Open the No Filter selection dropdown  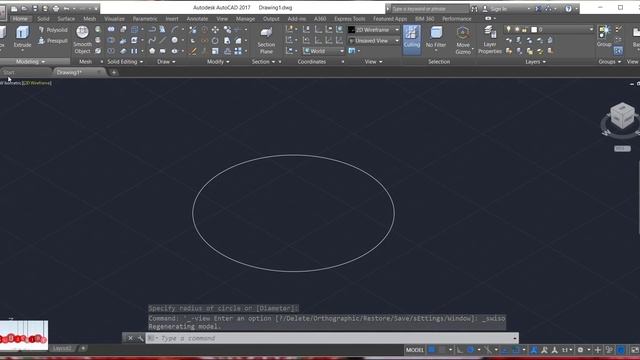[436, 38]
